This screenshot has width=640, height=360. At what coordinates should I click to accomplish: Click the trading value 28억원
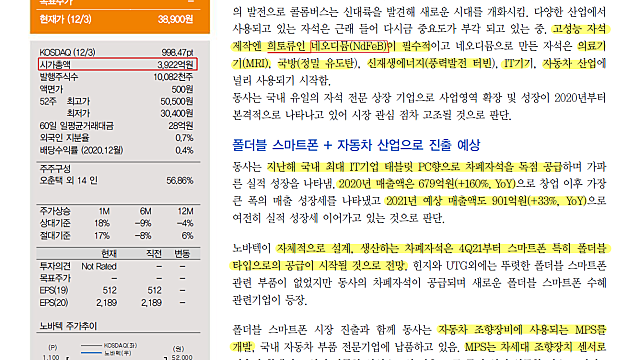[181, 126]
